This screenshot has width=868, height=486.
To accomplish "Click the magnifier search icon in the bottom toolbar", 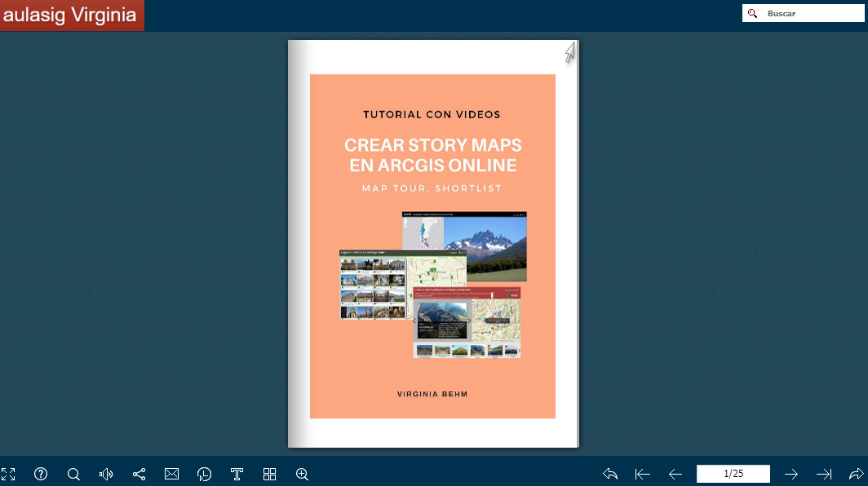I will [73, 475].
